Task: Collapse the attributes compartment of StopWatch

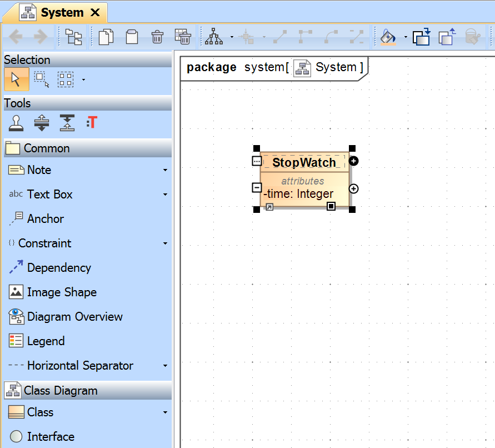Action: 257,188
